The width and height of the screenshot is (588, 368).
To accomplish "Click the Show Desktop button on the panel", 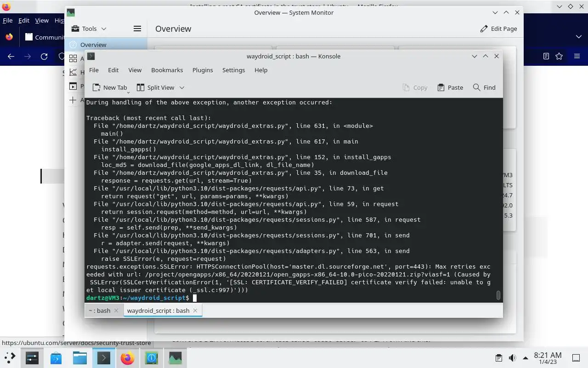I will (x=576, y=358).
